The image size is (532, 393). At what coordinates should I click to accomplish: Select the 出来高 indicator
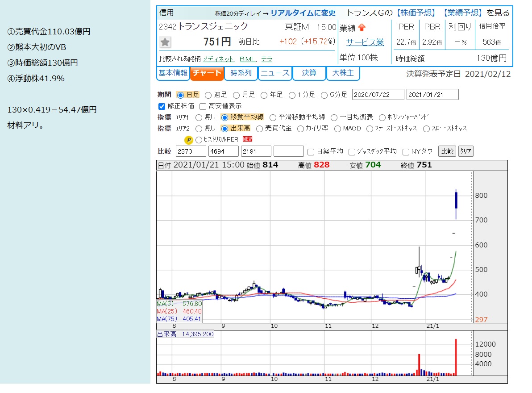224,129
